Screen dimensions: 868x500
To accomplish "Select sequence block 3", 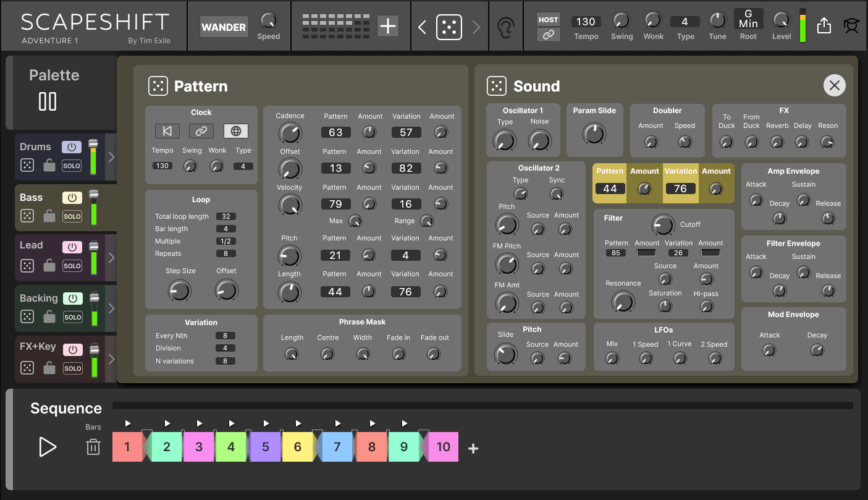I will pos(199,447).
